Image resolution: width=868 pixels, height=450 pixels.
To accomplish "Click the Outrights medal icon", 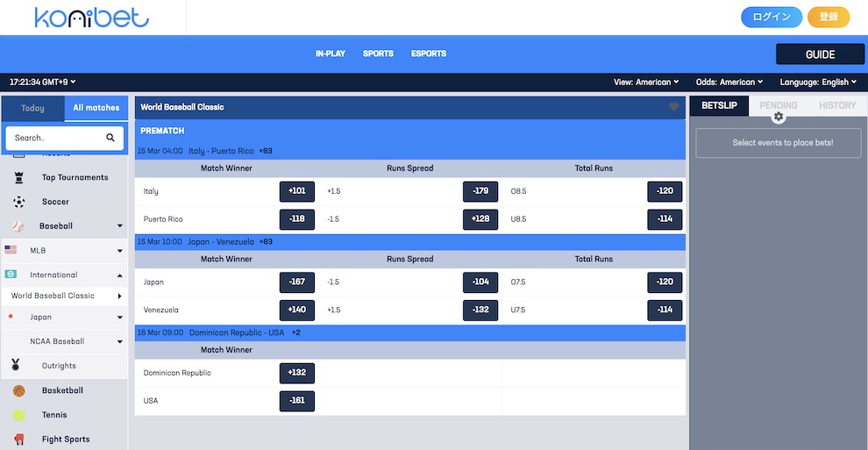I will tap(16, 365).
